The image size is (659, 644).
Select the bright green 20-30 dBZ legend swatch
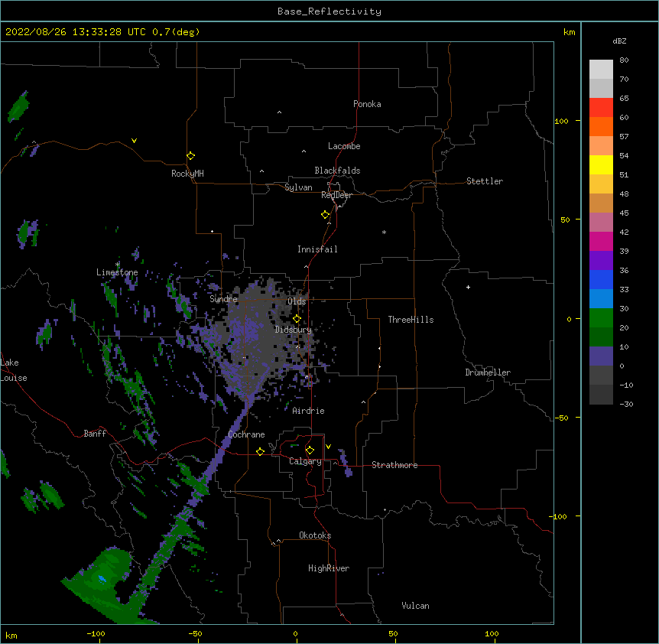[601, 318]
